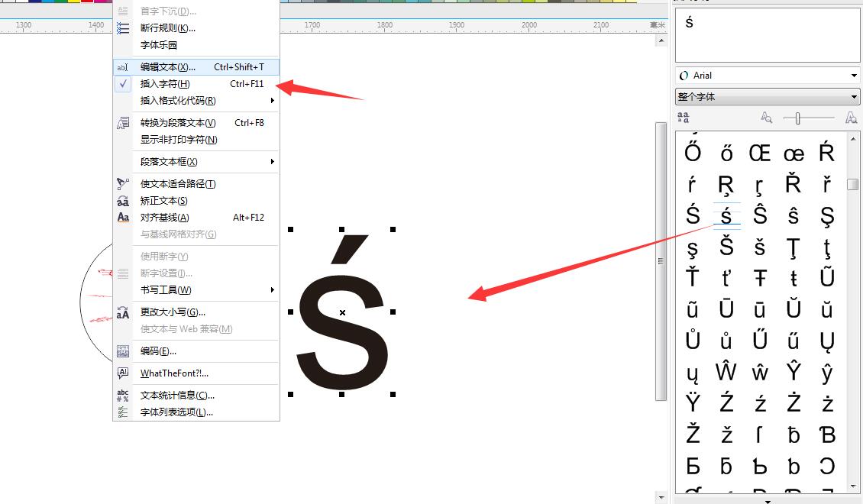Click the Straighten Text (矫正文本) icon
The height and width of the screenshot is (504, 863).
(x=123, y=201)
